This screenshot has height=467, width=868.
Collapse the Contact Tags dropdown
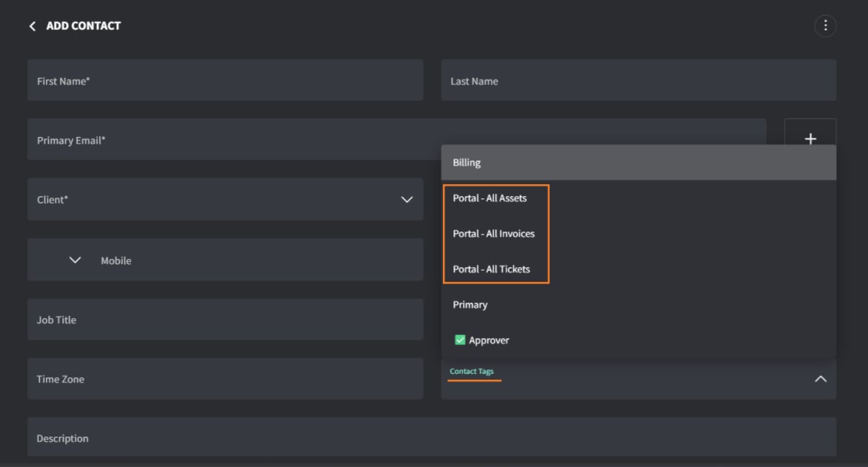pyautogui.click(x=821, y=379)
